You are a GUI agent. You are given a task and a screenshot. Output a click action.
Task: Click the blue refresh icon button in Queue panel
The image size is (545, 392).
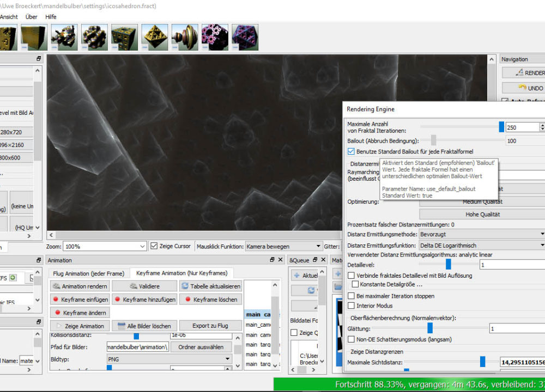pos(311,290)
